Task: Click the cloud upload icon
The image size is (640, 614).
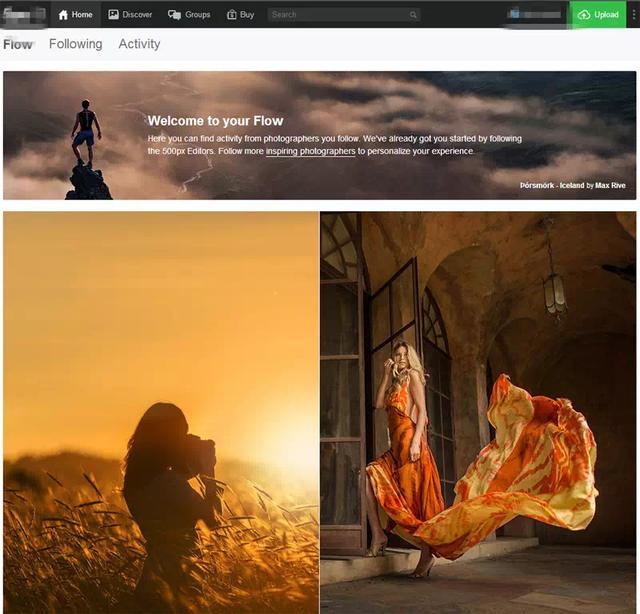Action: pyautogui.click(x=584, y=15)
